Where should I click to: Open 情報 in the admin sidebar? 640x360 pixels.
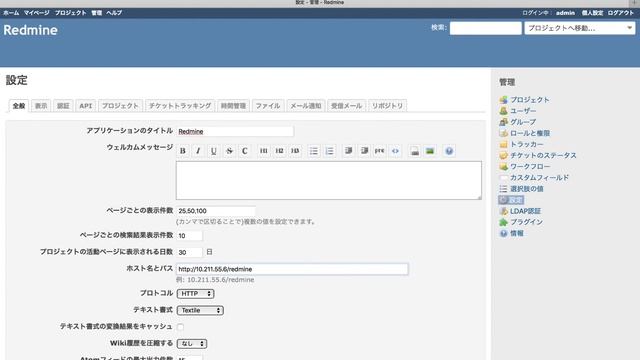(x=516, y=233)
